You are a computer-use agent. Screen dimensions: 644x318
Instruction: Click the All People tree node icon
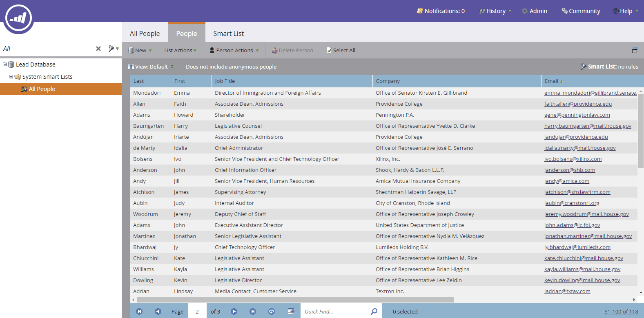pyautogui.click(x=24, y=89)
